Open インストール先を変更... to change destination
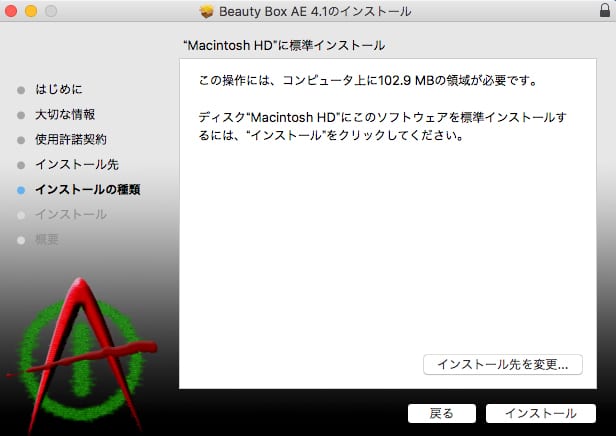The width and height of the screenshot is (616, 436). [503, 365]
